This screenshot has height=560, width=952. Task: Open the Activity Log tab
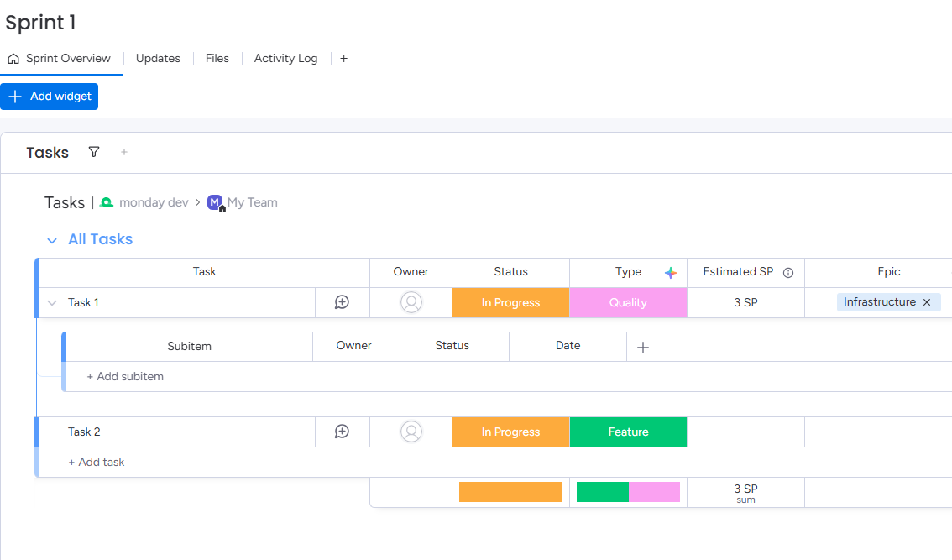point(285,58)
